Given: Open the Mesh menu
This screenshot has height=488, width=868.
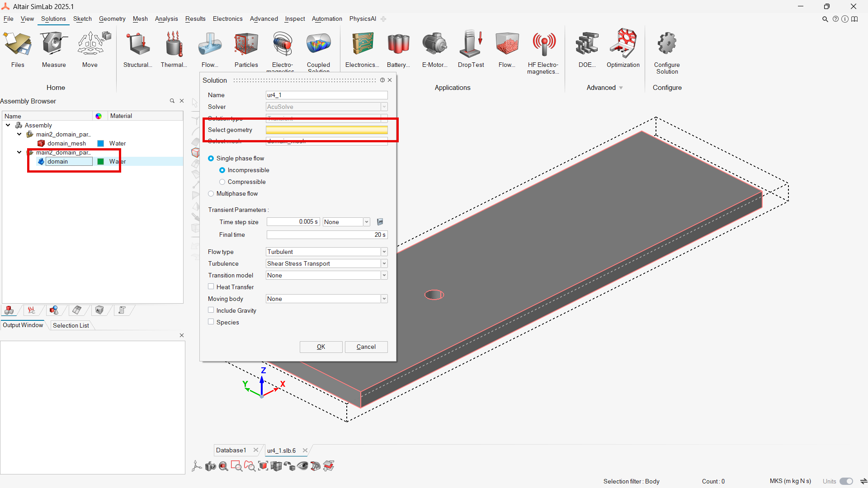Looking at the screenshot, I should click(x=140, y=19).
